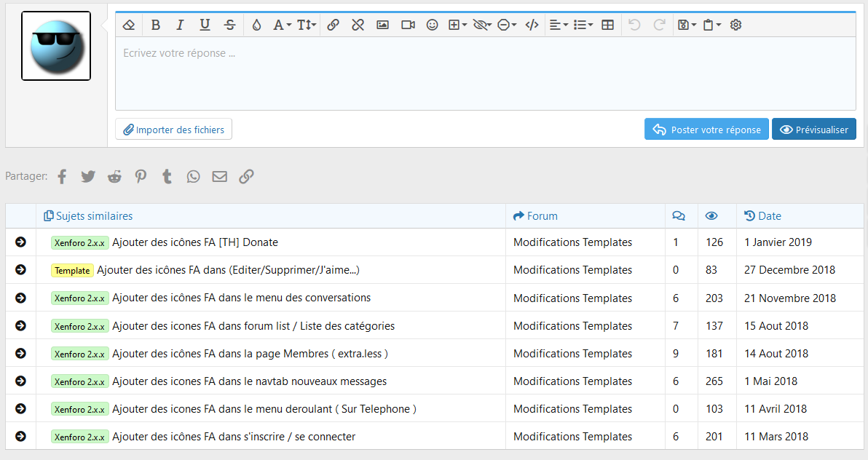Insert a table in editor
The width and height of the screenshot is (868, 460).
[608, 25]
